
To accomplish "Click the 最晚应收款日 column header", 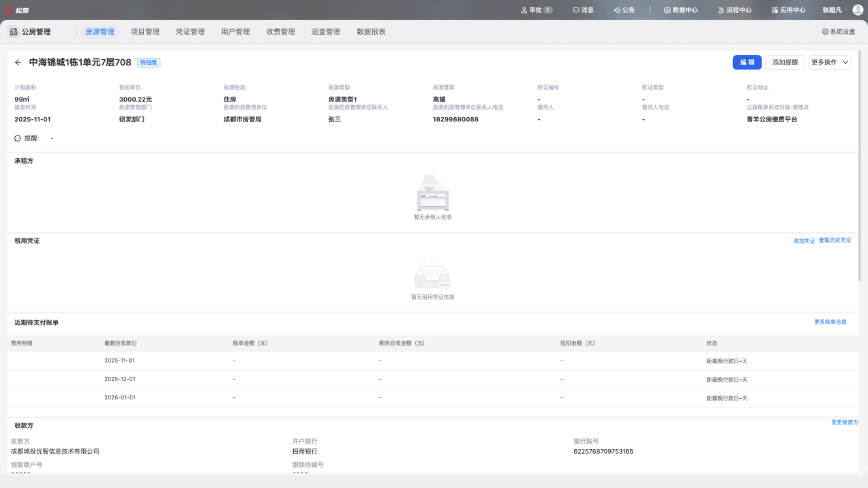I will tap(121, 343).
